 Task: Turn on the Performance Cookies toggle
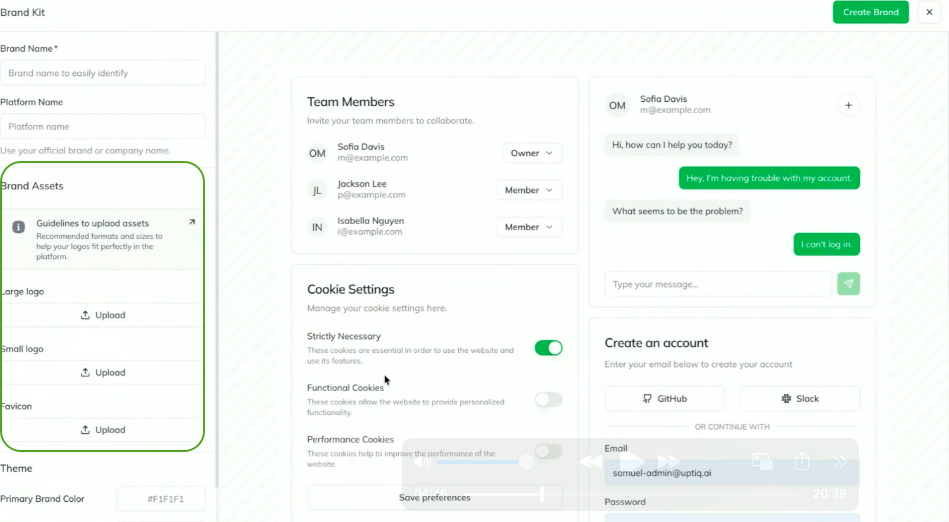pyautogui.click(x=548, y=451)
